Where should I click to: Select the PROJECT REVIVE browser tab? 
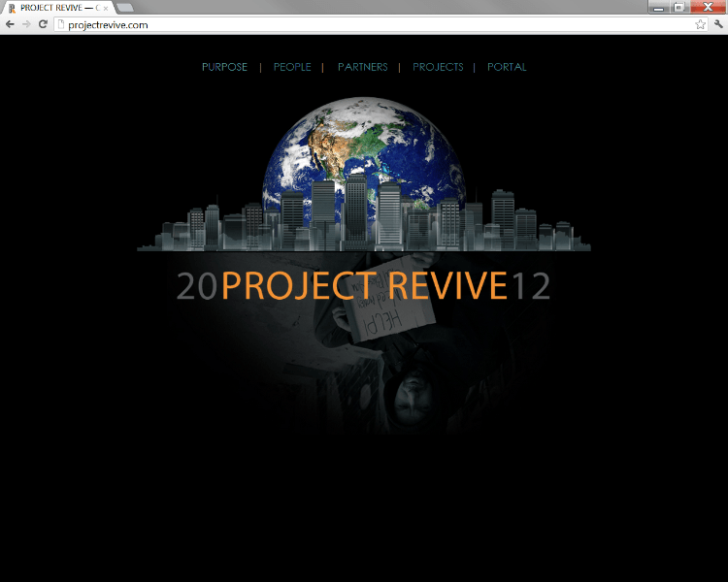[x=57, y=8]
